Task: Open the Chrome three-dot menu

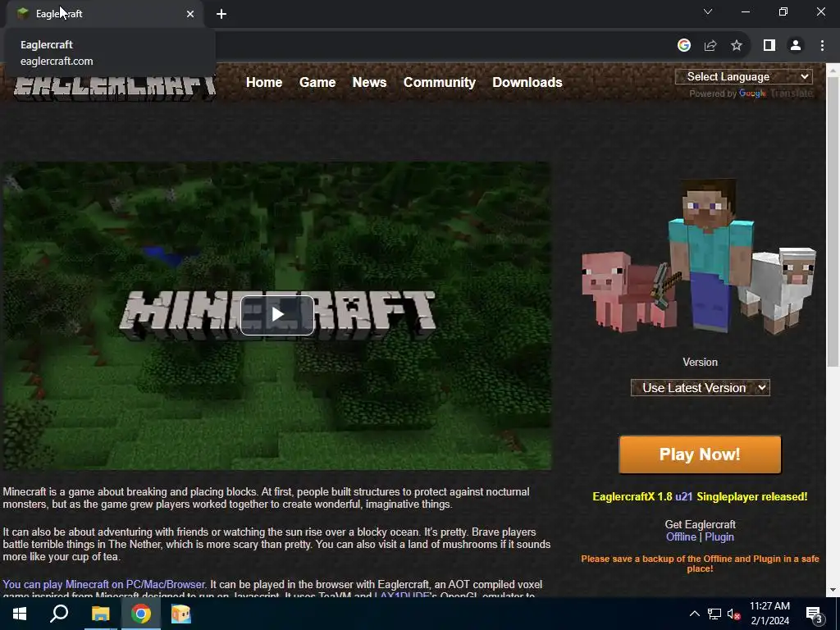Action: click(822, 46)
